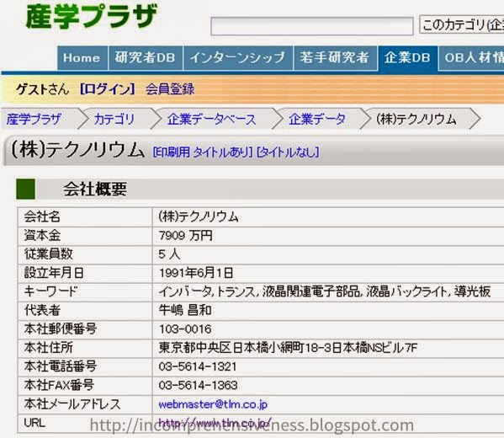Screen dimensions: 504x438
Task: Switch to 研究者DB tab
Action: click(x=146, y=58)
